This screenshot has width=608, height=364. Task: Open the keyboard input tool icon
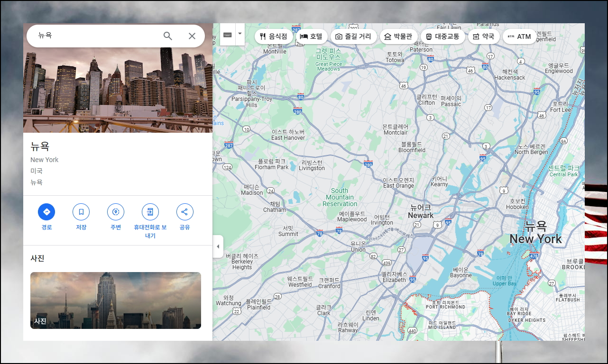[227, 35]
